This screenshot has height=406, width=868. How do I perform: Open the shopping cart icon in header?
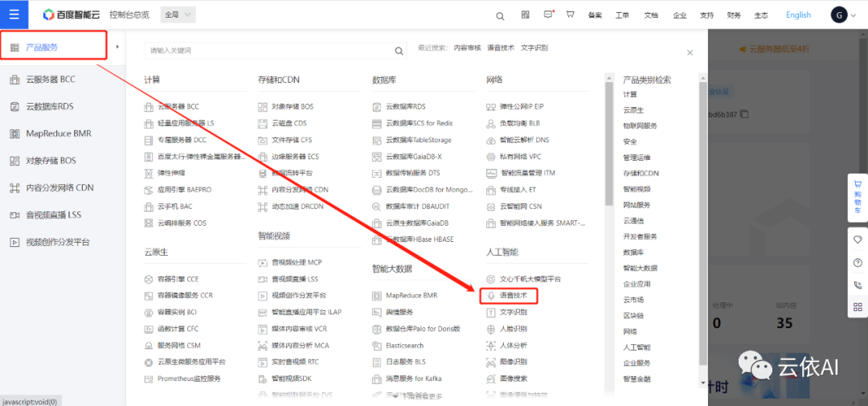tap(570, 14)
